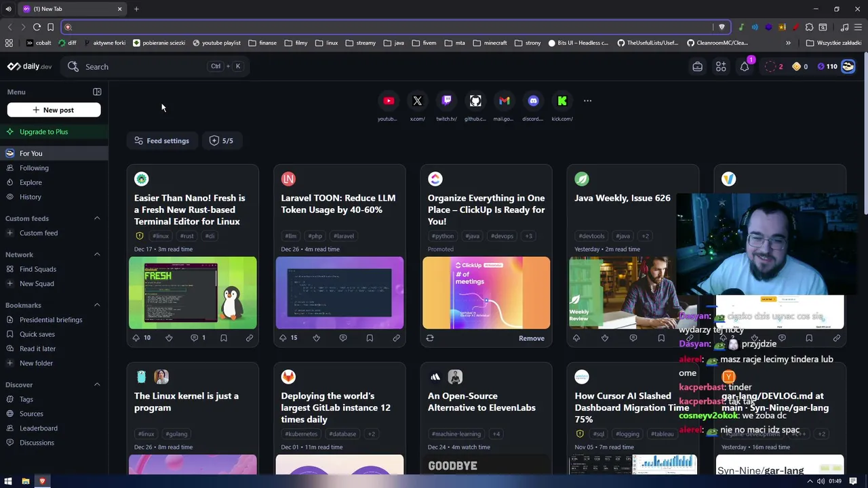This screenshot has width=868, height=488.
Task: Collapse the sidebar menu panel icon
Action: 97,91
